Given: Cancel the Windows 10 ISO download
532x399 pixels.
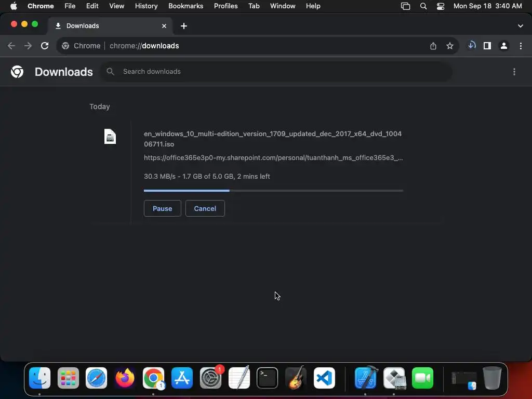Looking at the screenshot, I should coord(205,208).
